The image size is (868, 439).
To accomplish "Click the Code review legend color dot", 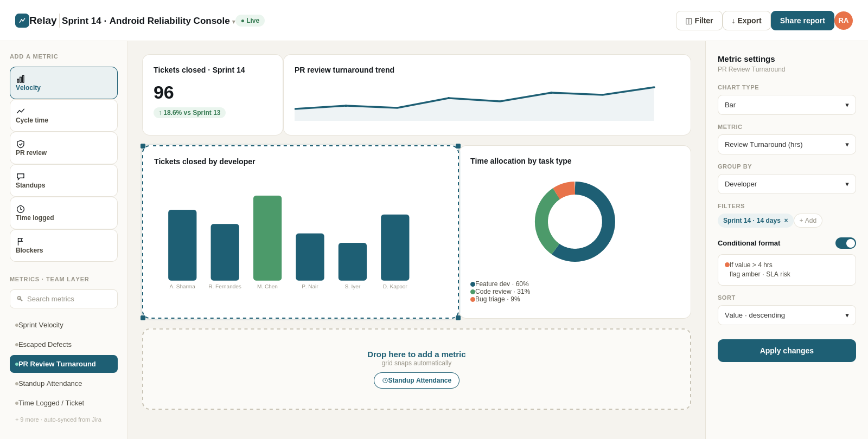I will 473,292.
